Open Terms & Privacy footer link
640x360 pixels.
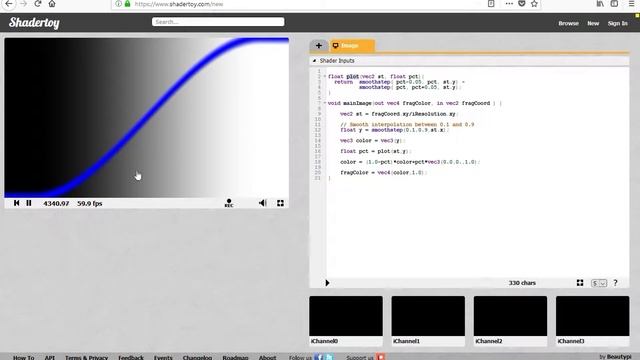87,358
